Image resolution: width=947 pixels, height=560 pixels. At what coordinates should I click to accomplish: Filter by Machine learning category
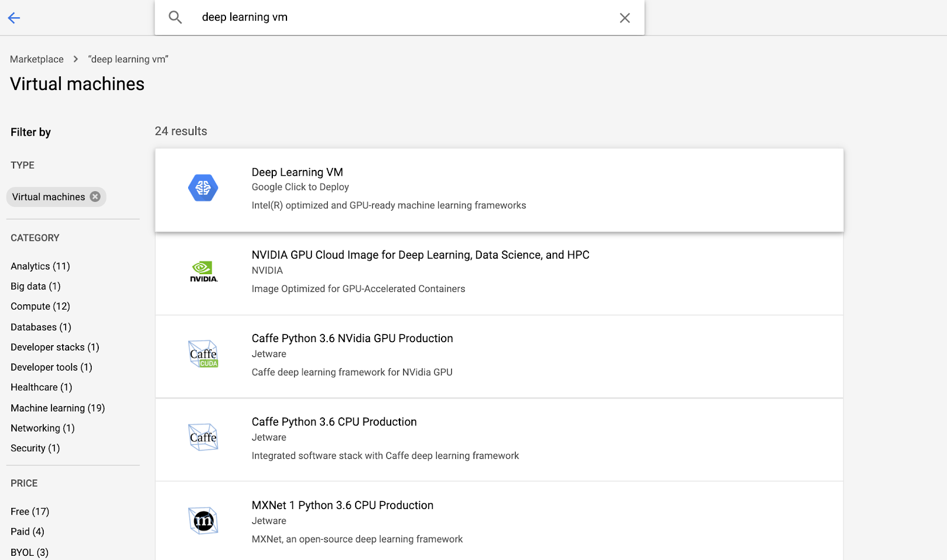coord(58,408)
